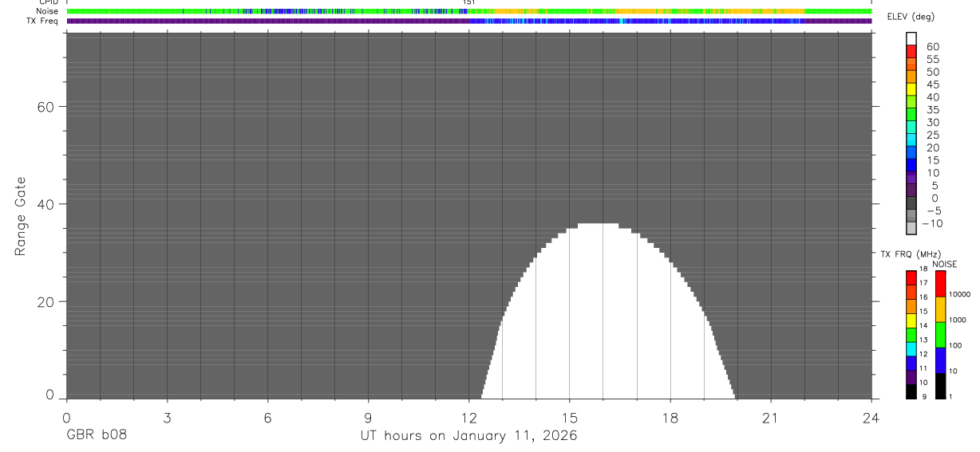
Task: Click the yellow swatch in ELEV color bar
Action: coord(911,89)
